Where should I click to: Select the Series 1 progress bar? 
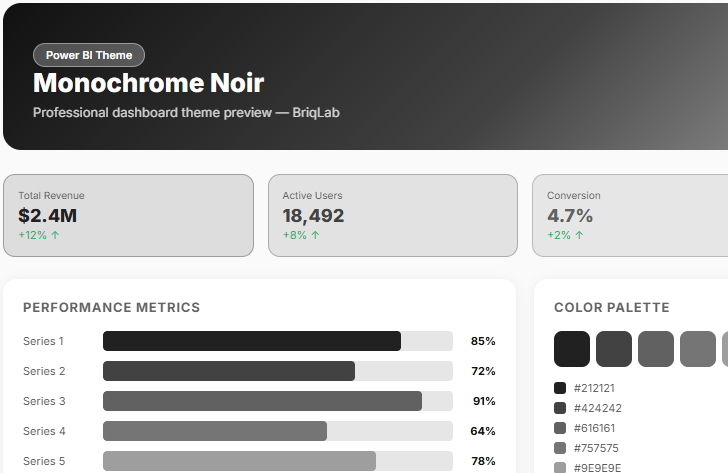277,341
